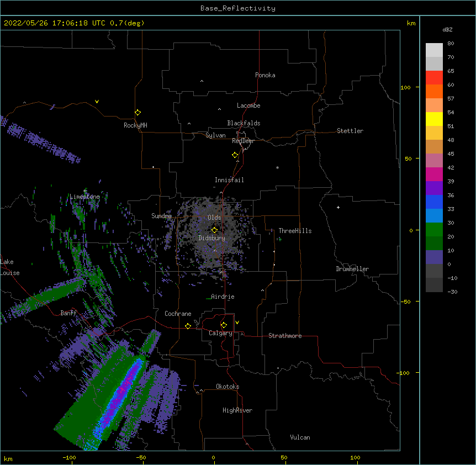Click the RedDeer label

point(243,141)
